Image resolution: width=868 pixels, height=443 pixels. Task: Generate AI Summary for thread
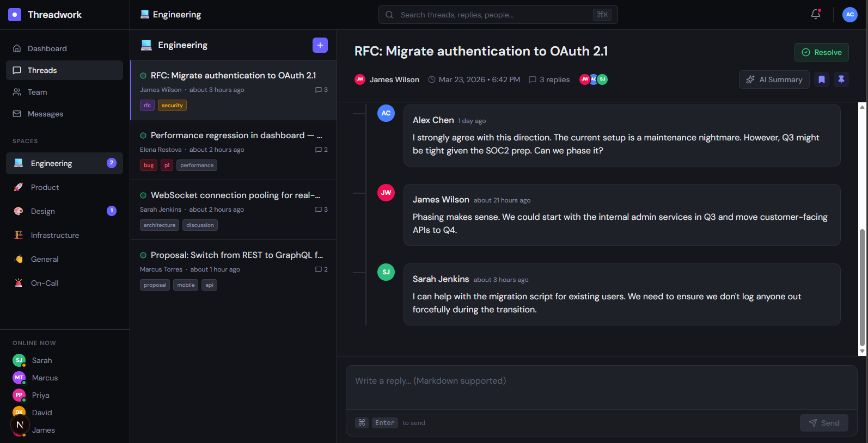(x=774, y=79)
